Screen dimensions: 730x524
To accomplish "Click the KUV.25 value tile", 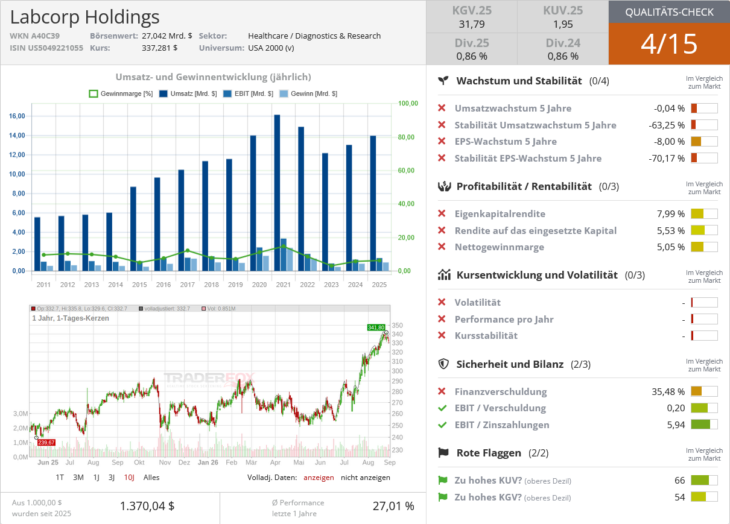I will click(563, 17).
